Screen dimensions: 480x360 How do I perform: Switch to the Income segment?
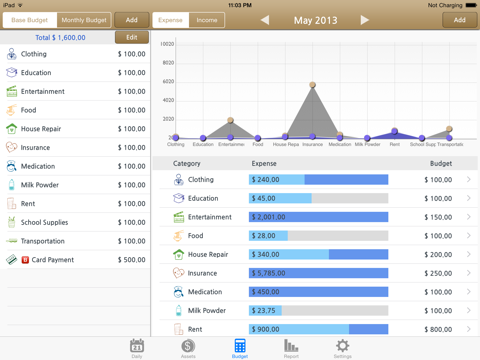[207, 20]
